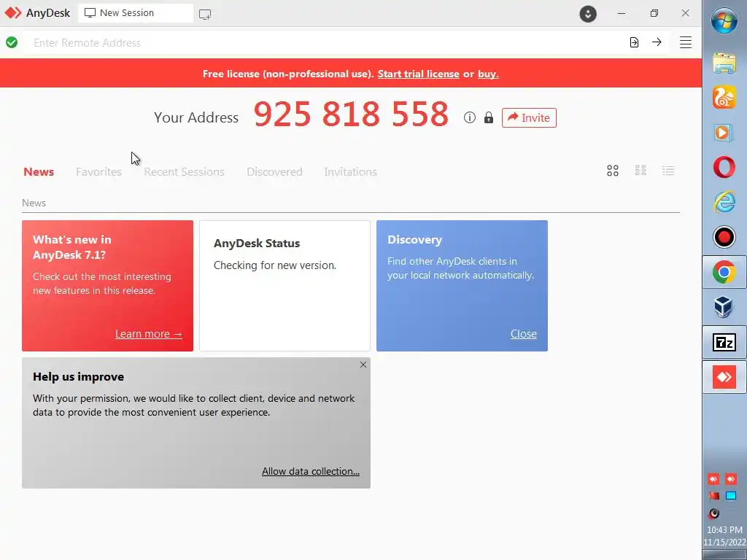
Task: Launch UC Browser from taskbar
Action: point(724,97)
